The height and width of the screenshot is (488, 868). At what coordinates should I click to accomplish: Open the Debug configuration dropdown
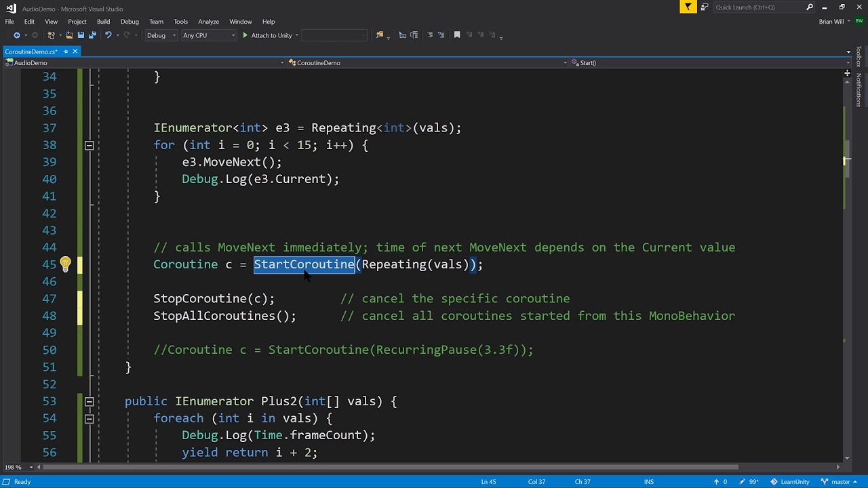point(161,35)
